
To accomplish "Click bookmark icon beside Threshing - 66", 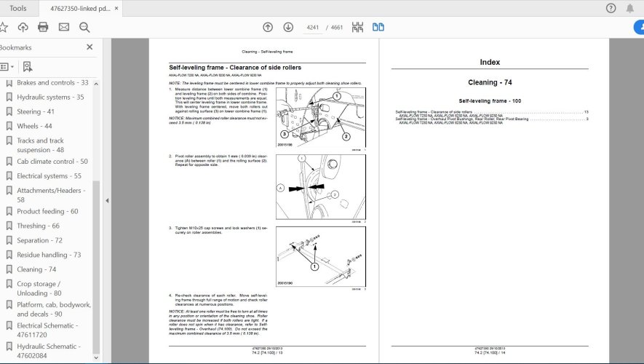I will click(9, 226).
